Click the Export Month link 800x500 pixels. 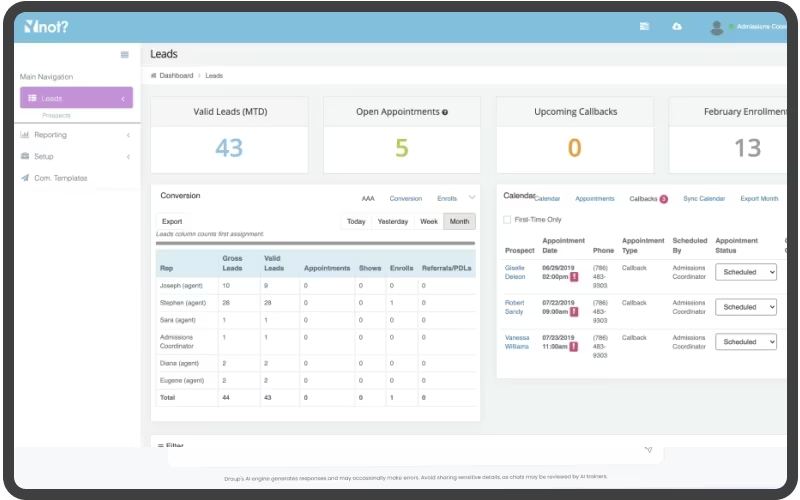[759, 198]
